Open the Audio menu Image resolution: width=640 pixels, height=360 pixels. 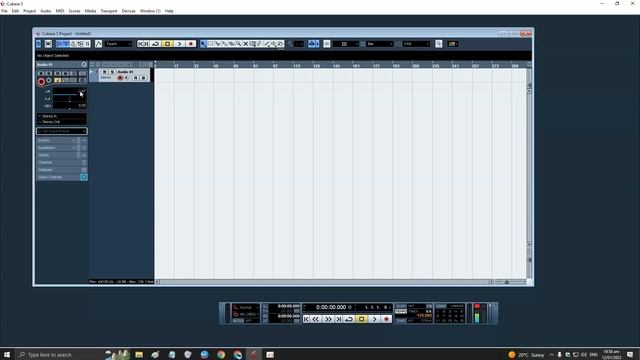click(x=46, y=11)
